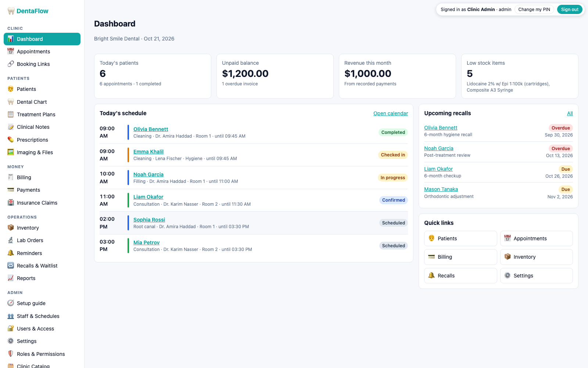Click the "In progress" status badge
The width and height of the screenshot is (588, 368).
tap(393, 178)
